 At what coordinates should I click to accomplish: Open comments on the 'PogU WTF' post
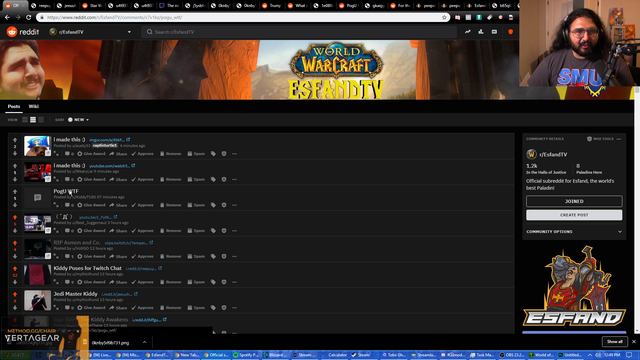click(69, 205)
